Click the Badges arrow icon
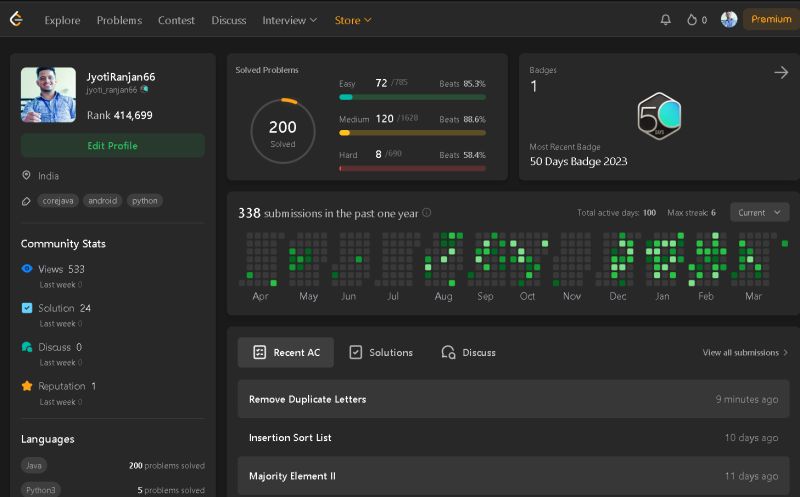The width and height of the screenshot is (800, 497). [x=781, y=72]
